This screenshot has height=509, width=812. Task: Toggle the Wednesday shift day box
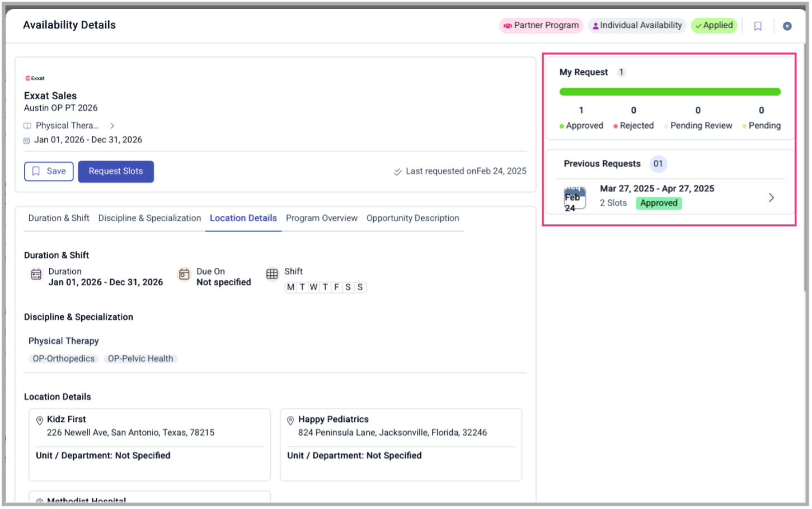click(x=313, y=288)
